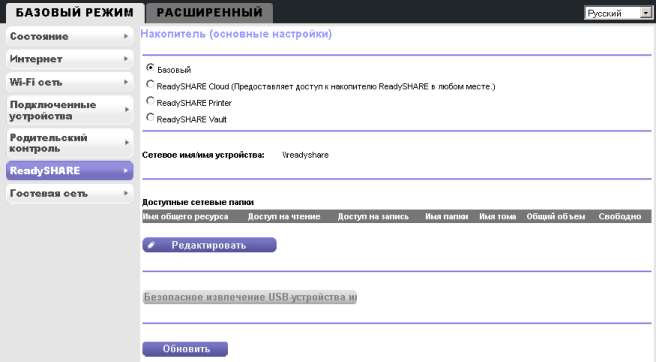This screenshot has width=656, height=362.
Task: Switch to the БАЗОВЫЙ РЕЖИМ tab
Action: [75, 13]
